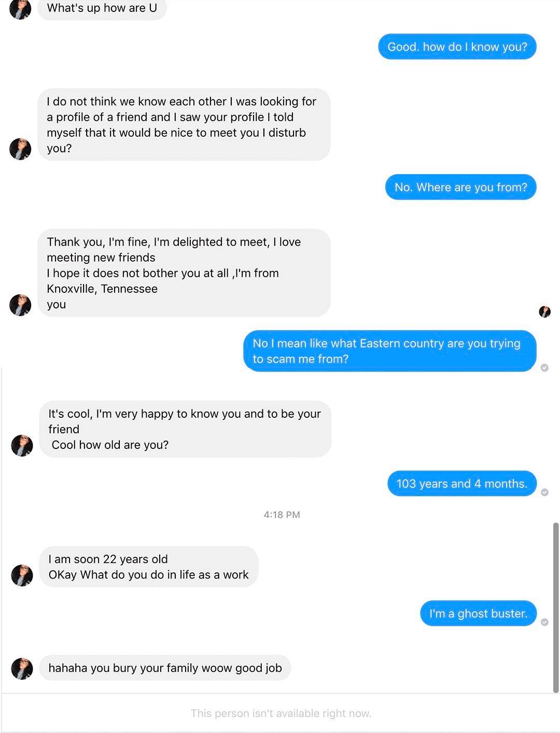Open the profile picture next to "hahaha you bury your family"

click(22, 668)
